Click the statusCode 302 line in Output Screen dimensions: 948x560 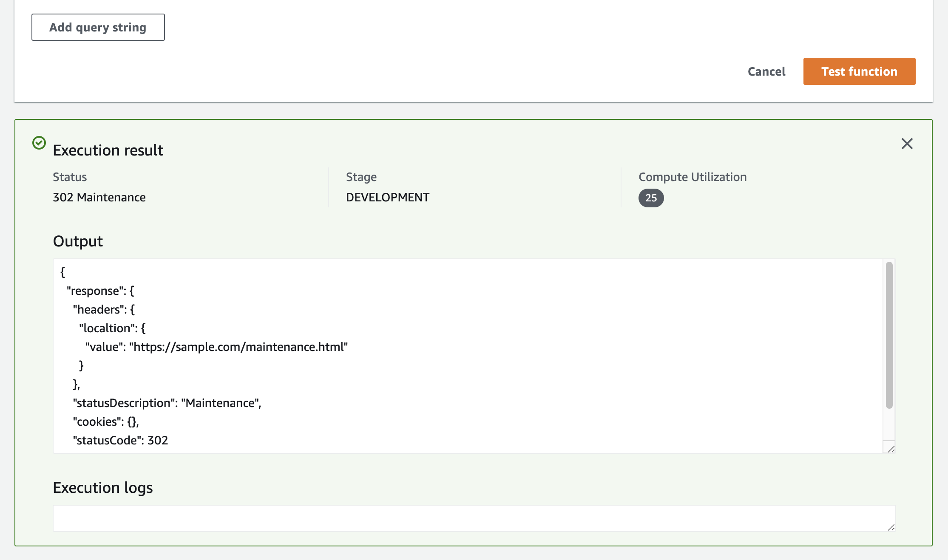tap(120, 440)
